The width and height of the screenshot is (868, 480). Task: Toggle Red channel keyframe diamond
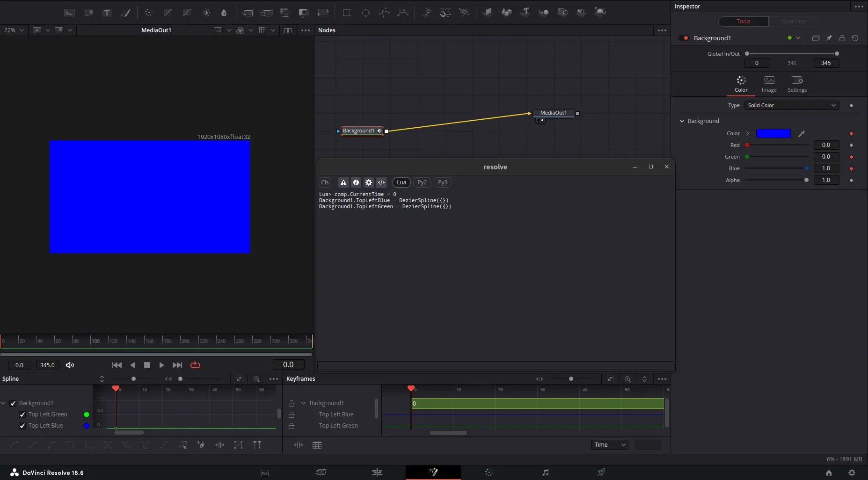(851, 145)
